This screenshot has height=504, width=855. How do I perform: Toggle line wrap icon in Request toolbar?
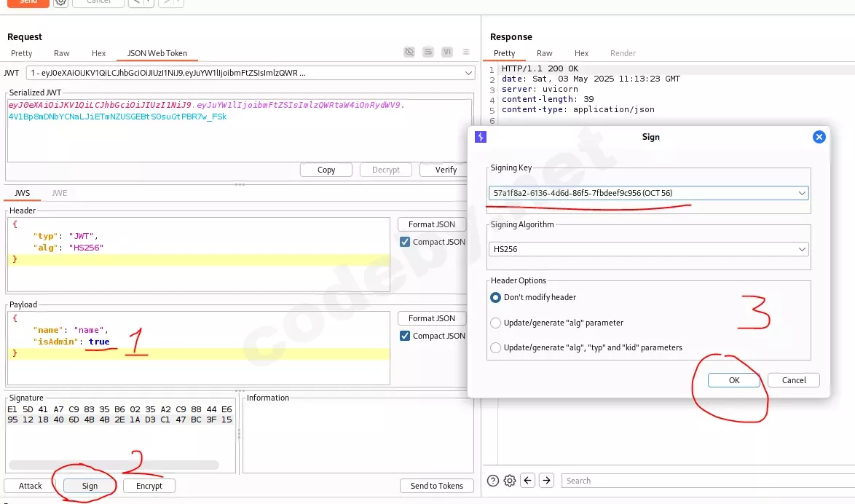428,52
